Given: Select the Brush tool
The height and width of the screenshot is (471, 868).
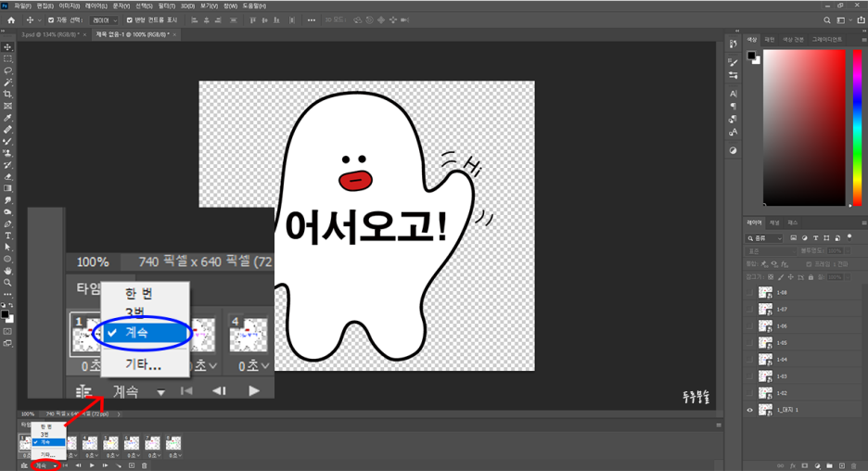Looking at the screenshot, I should click(7, 142).
